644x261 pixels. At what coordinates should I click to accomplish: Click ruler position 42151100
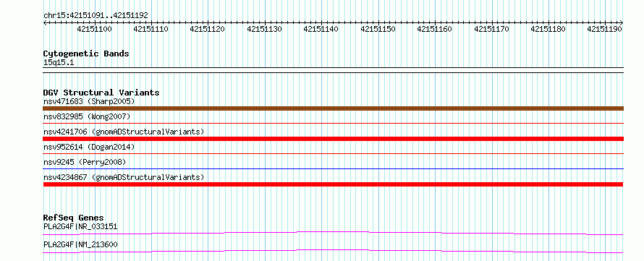94,29
